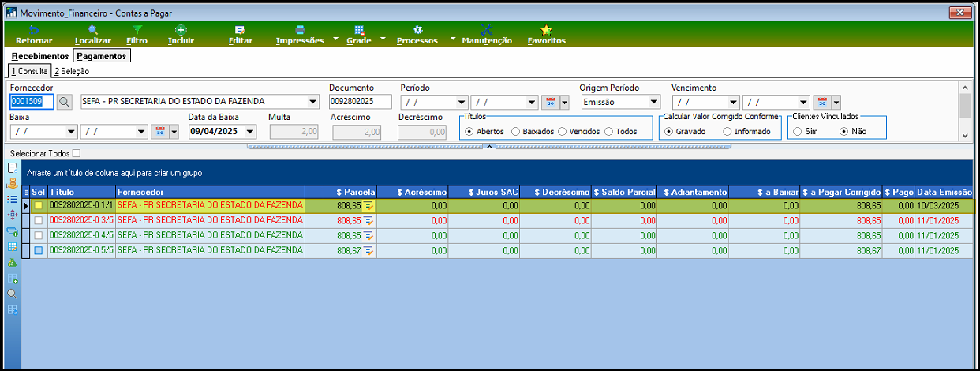Click the Grade grid icon
980x371 pixels.
(358, 29)
